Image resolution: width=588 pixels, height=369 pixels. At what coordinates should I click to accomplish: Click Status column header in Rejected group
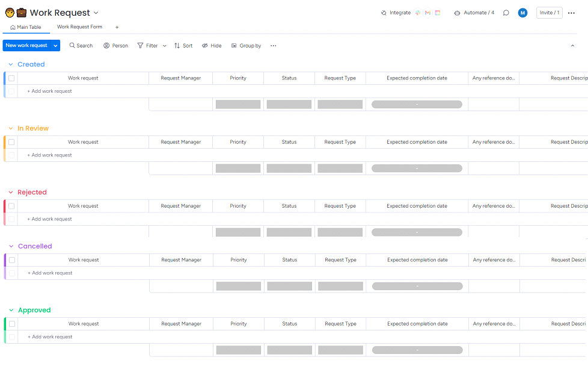(x=289, y=206)
